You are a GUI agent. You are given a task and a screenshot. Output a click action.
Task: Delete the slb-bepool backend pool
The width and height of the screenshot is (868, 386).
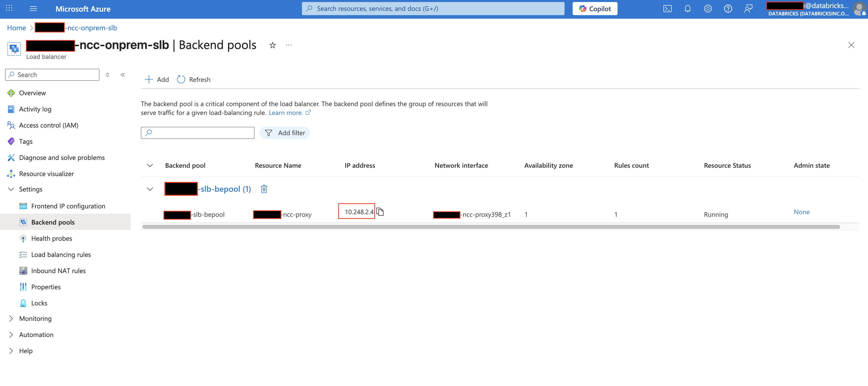[x=264, y=189]
